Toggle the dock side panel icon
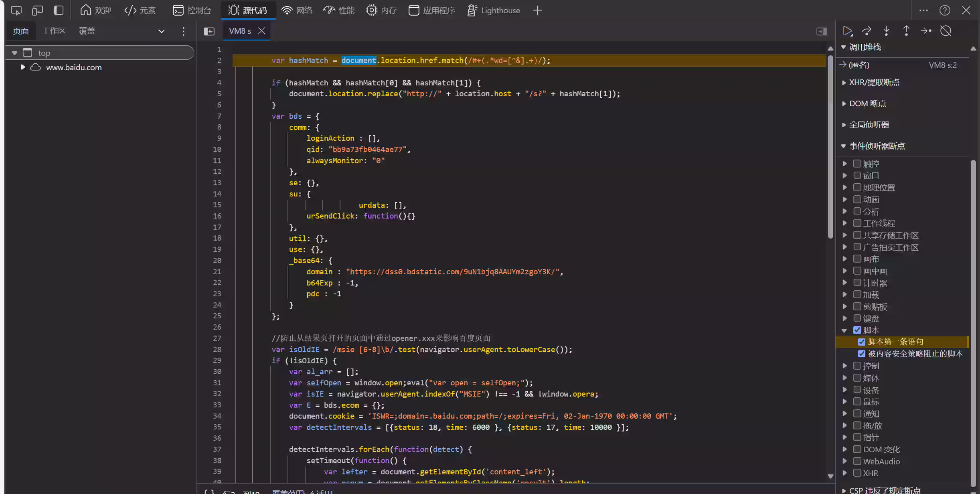980x494 pixels. click(x=59, y=10)
